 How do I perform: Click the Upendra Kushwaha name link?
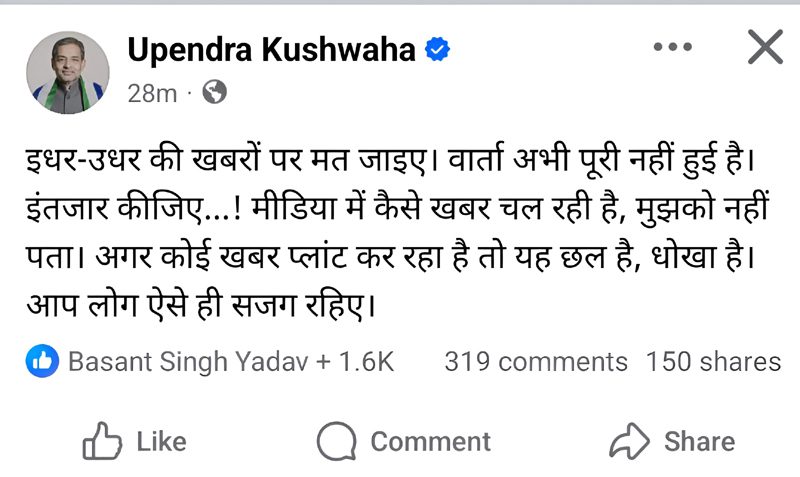click(x=271, y=49)
